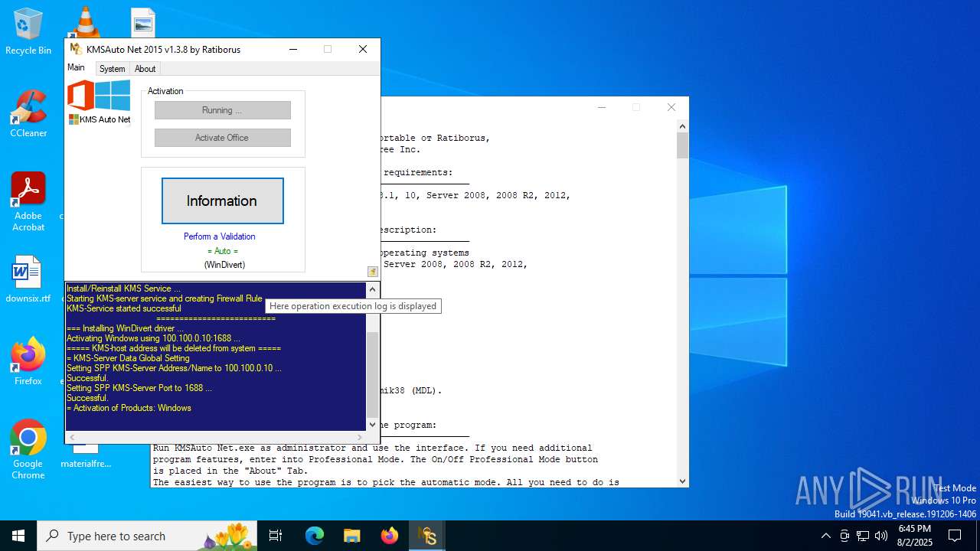Open the CCleaner desktop shortcut
The width and height of the screenshot is (980, 551).
tap(28, 114)
